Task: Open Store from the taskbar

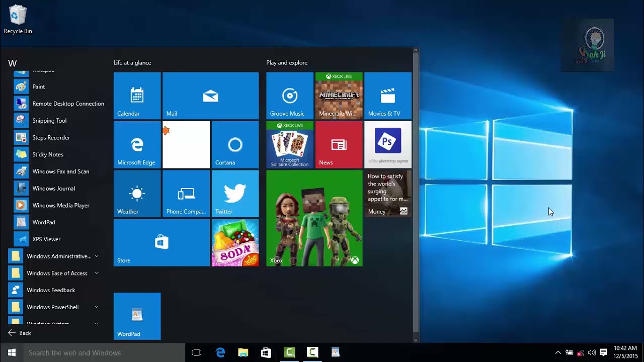Action: click(266, 352)
